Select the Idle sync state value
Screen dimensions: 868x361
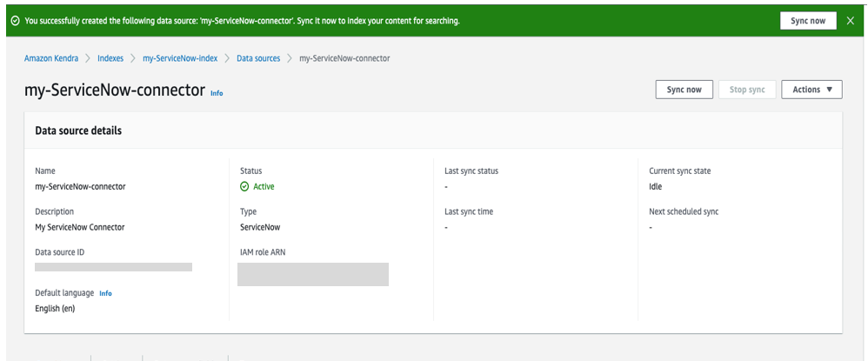656,187
